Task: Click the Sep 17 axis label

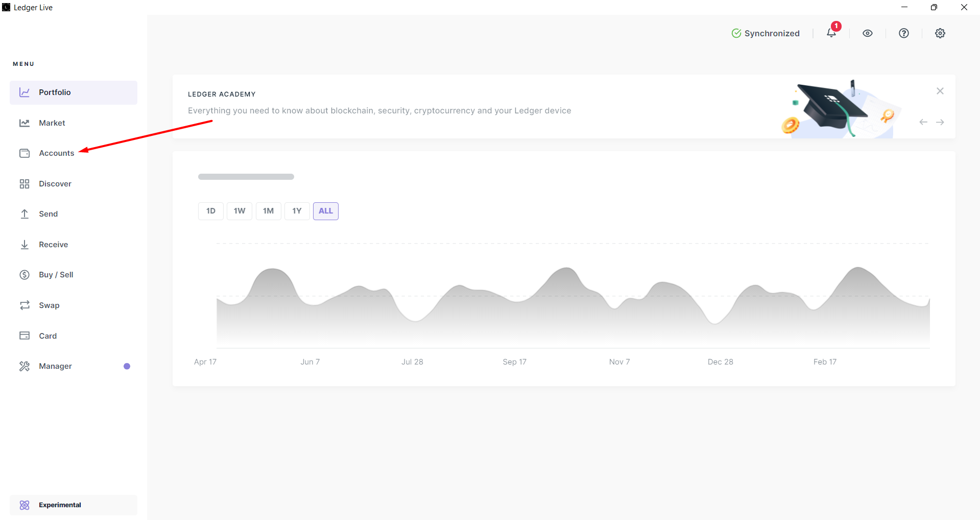Action: point(515,362)
